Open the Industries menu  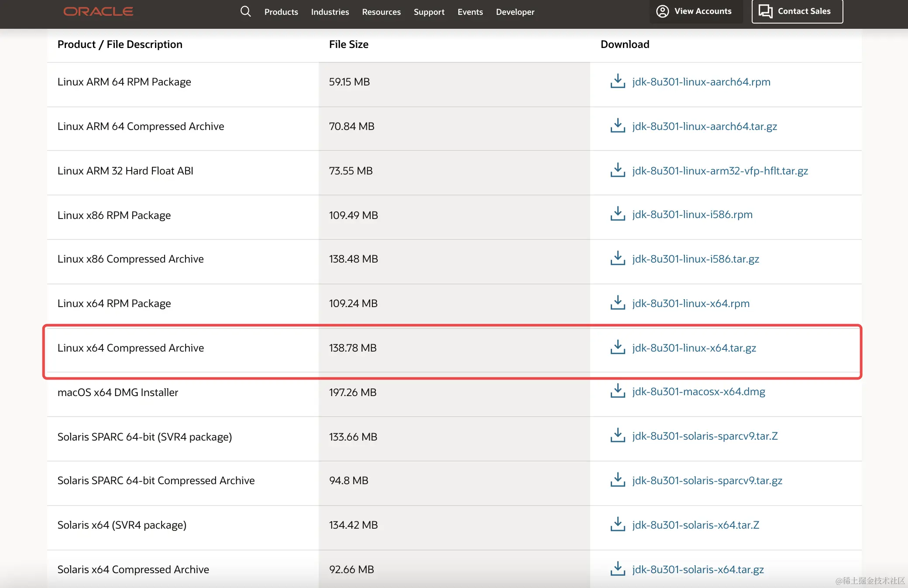[330, 12]
